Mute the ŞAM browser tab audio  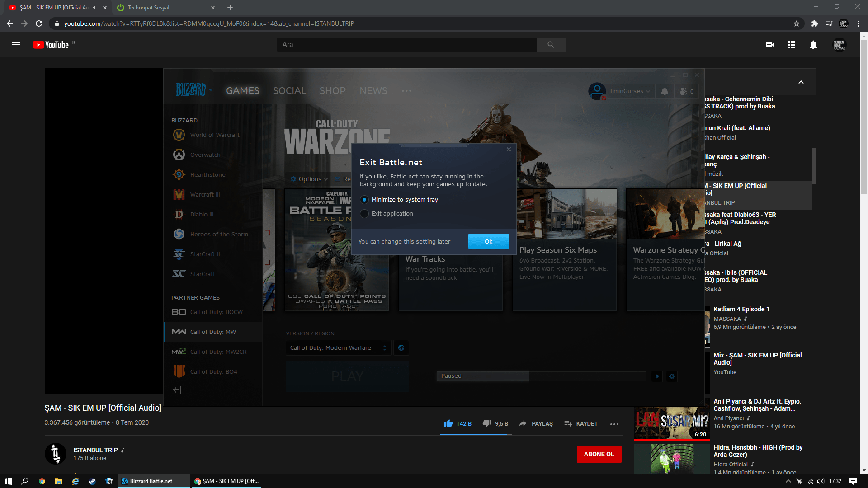point(95,8)
